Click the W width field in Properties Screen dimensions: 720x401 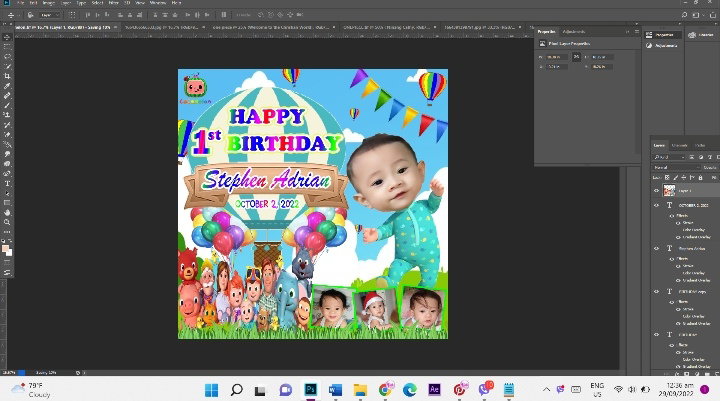tap(557, 57)
